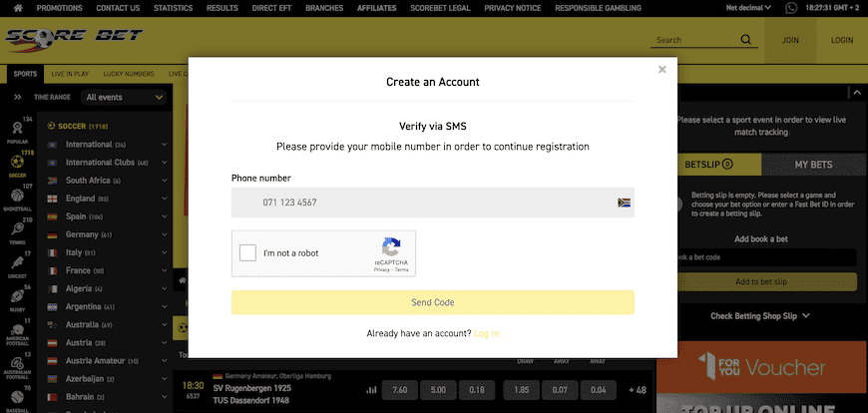This screenshot has width=868, height=413.
Task: Open the Statistics menu item
Action: point(173,8)
